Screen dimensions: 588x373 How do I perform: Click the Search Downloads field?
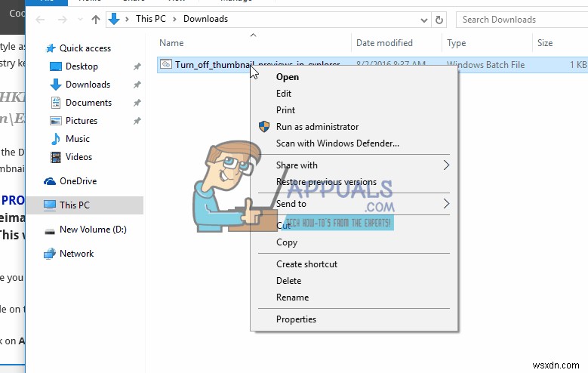coord(522,20)
